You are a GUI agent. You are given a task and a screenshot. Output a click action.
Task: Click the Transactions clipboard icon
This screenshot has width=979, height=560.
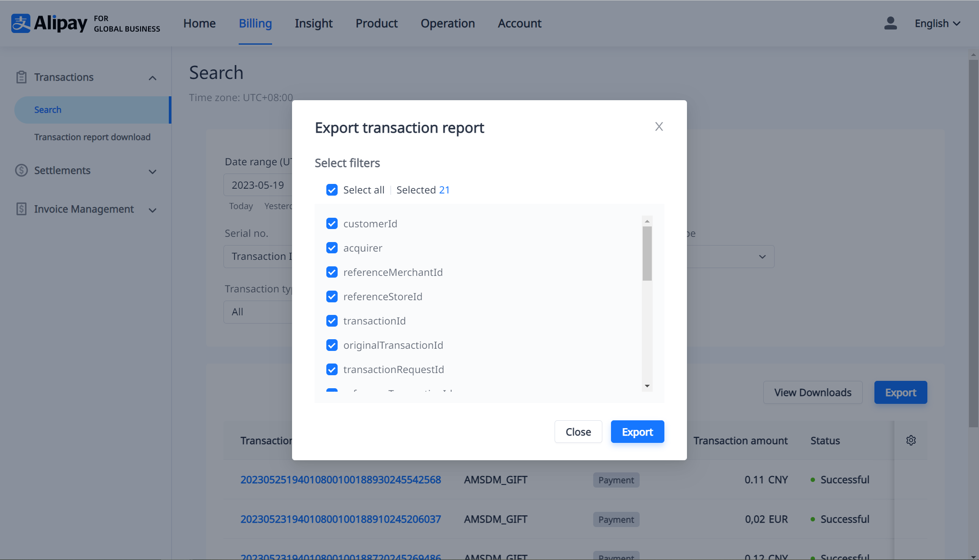pos(21,77)
